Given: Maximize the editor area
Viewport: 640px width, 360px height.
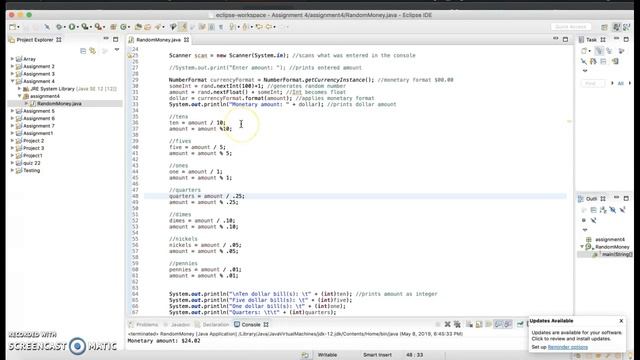Looking at the screenshot, I should (x=565, y=40).
